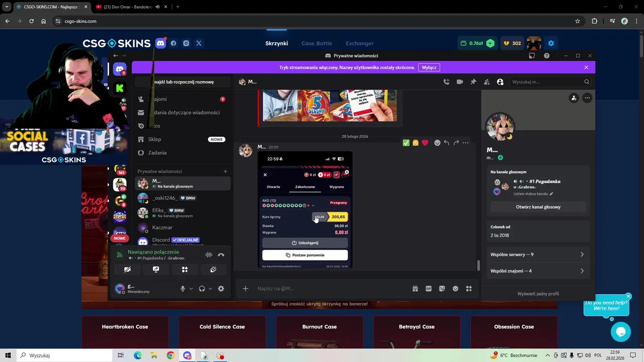Image resolution: width=644 pixels, height=362 pixels.
Task: Toggle noise suppression waveform icon
Action: coord(209,255)
